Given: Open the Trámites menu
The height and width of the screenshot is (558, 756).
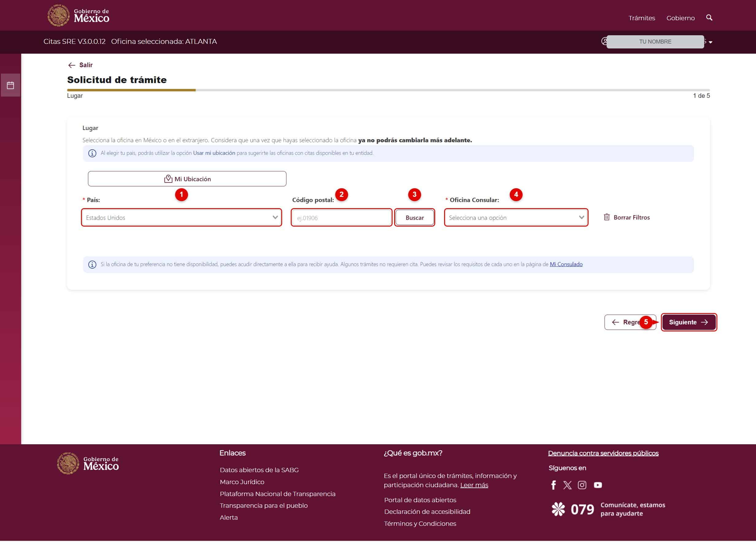Looking at the screenshot, I should coord(642,18).
